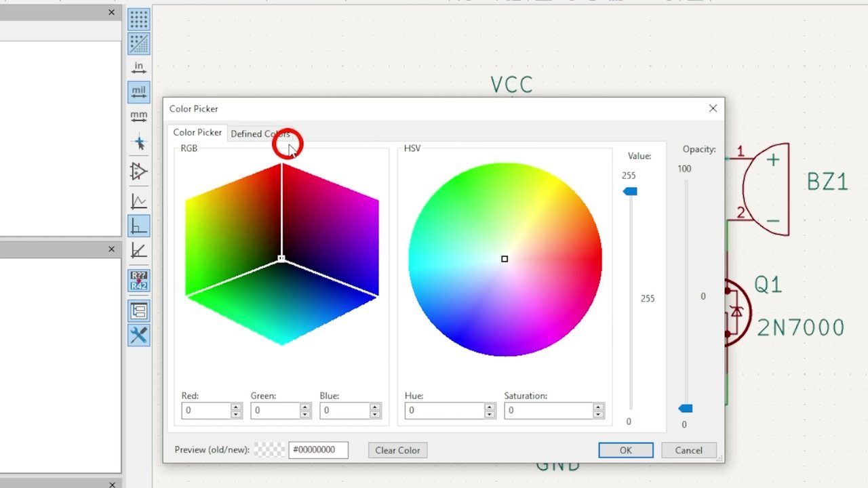Image resolution: width=868 pixels, height=488 pixels.
Task: Click into the Blue value field
Action: click(344, 411)
